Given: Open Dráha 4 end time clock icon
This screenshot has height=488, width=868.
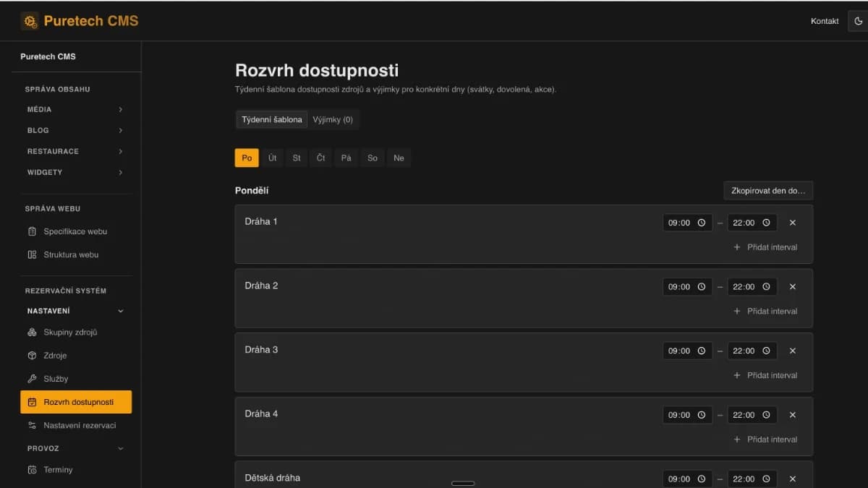Looking at the screenshot, I should (766, 415).
